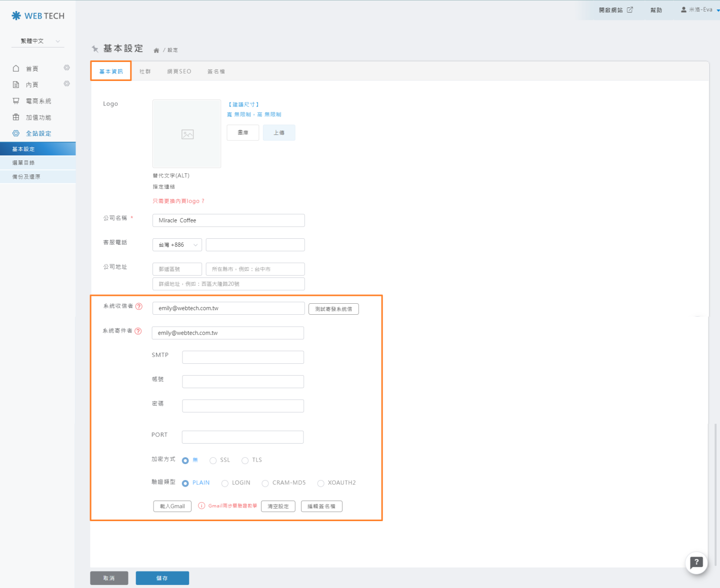Choose LOGIN authentication type
Viewport: 720px width, 588px height.
pyautogui.click(x=225, y=483)
